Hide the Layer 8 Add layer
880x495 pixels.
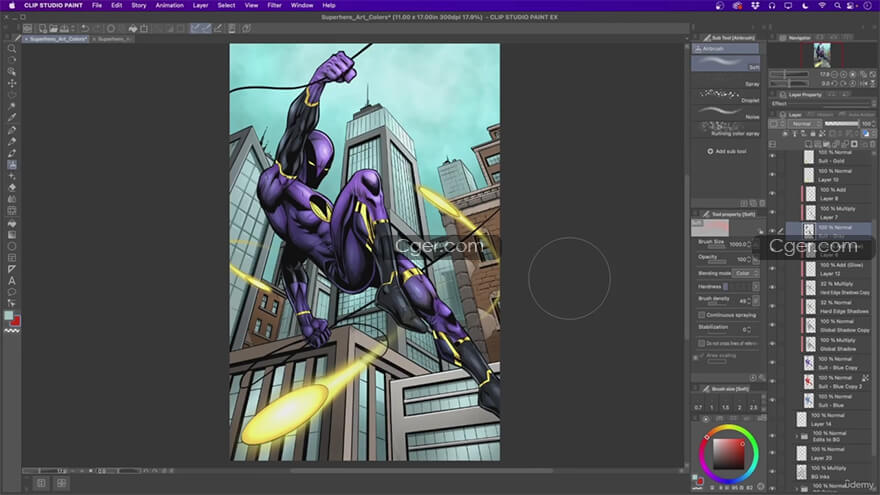[773, 194]
